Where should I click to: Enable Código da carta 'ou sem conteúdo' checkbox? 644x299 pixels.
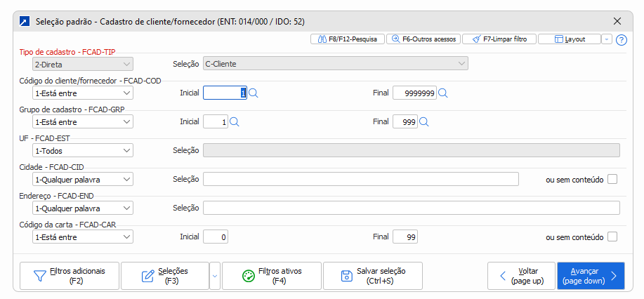click(612, 237)
